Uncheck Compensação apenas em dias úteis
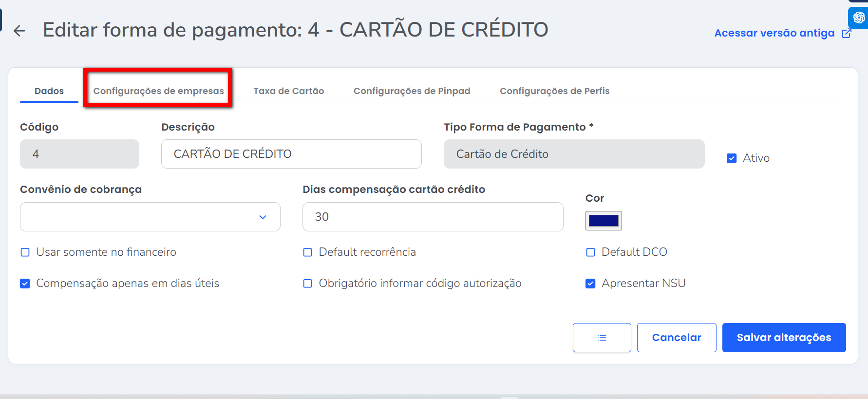Image resolution: width=868 pixels, height=399 pixels. click(x=25, y=284)
